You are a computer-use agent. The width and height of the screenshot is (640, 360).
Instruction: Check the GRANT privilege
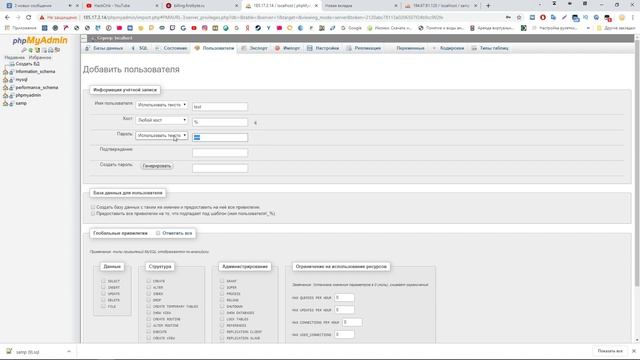(222, 281)
